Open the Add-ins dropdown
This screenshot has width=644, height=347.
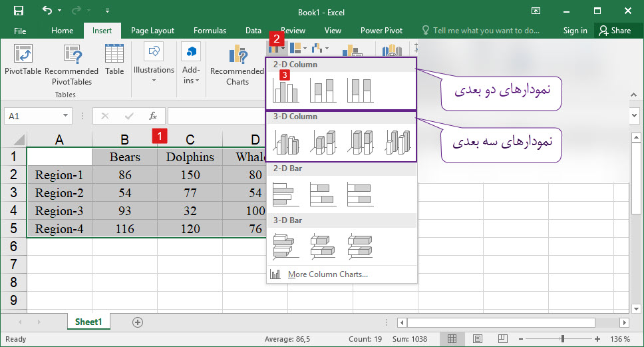click(191, 63)
